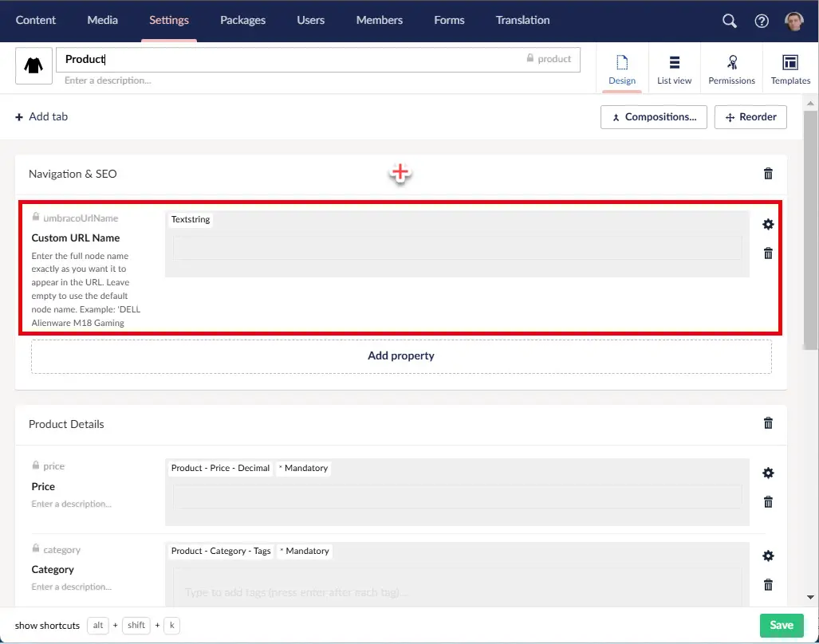This screenshot has width=819, height=644.
Task: Switch to the Permissions tab
Action: point(731,68)
